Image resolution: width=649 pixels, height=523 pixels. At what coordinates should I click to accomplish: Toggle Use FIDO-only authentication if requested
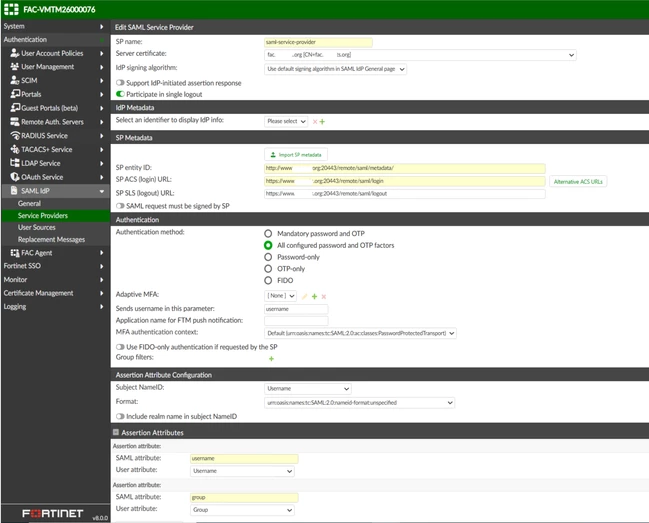tap(120, 347)
